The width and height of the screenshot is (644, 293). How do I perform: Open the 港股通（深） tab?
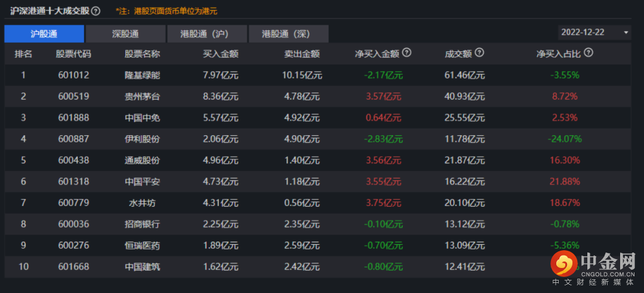tap(287, 33)
